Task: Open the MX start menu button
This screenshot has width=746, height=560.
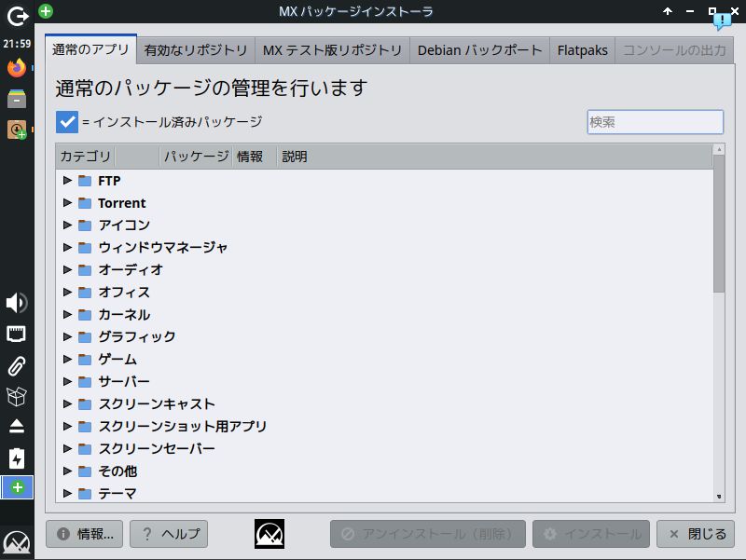Action: [17, 542]
